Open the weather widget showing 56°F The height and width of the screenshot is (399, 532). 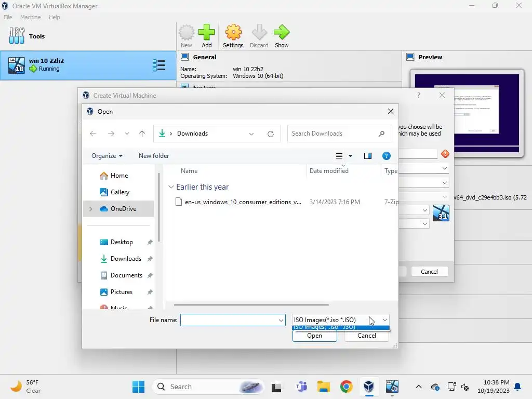25,387
